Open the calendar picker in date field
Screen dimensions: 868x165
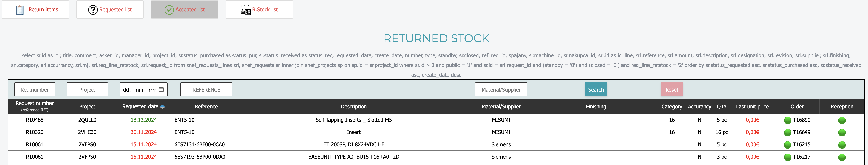(x=161, y=90)
